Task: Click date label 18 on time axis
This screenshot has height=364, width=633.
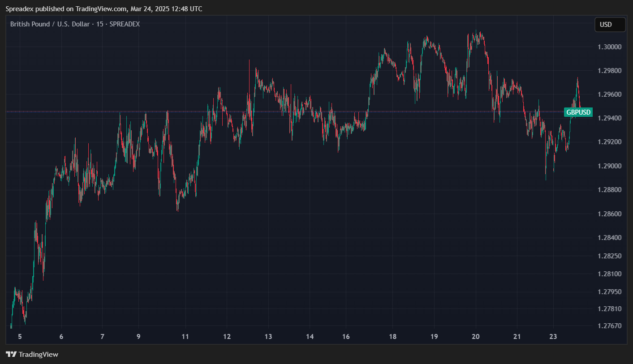Action: tap(393, 337)
